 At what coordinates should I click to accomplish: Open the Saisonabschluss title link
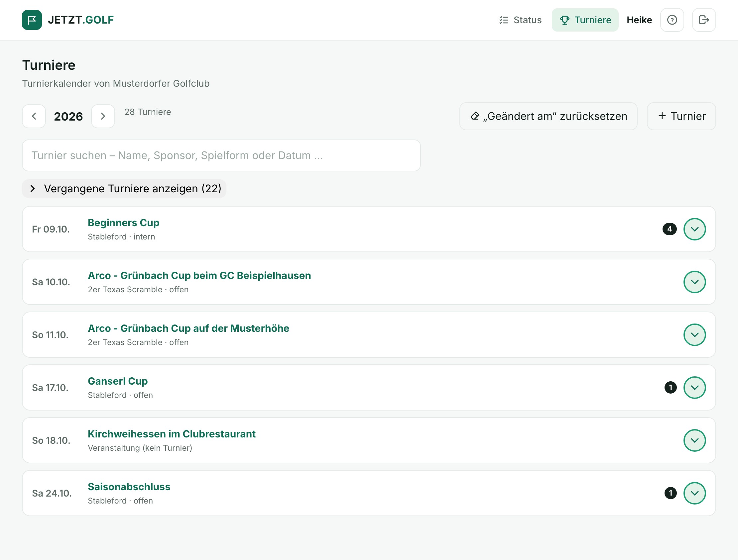pyautogui.click(x=129, y=487)
